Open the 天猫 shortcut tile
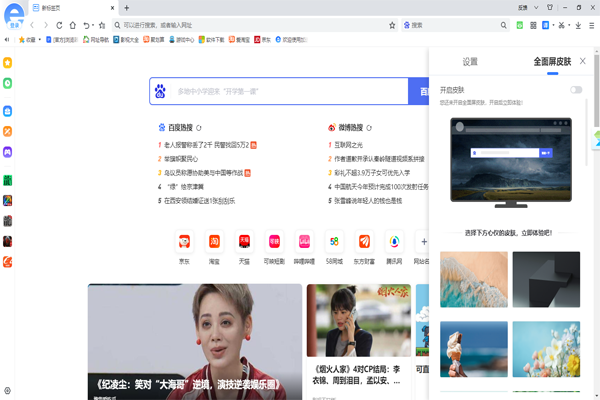Image resolution: width=600 pixels, height=400 pixels. 244,247
